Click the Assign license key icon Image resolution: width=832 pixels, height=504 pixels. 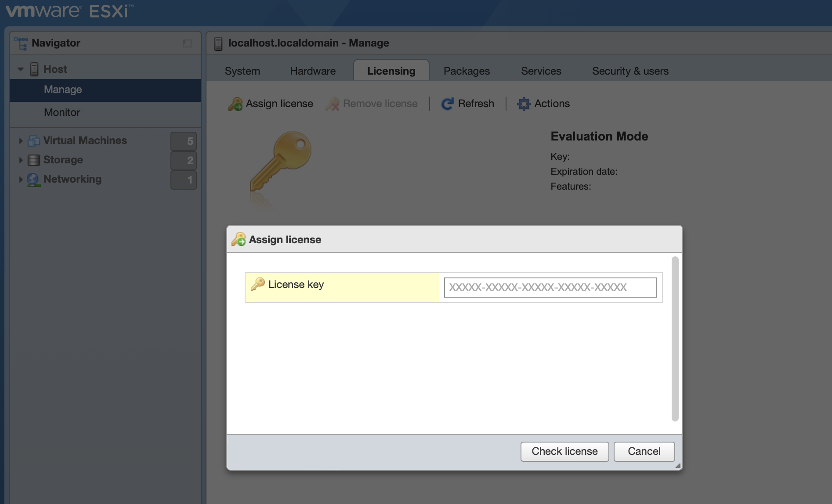[x=235, y=104]
